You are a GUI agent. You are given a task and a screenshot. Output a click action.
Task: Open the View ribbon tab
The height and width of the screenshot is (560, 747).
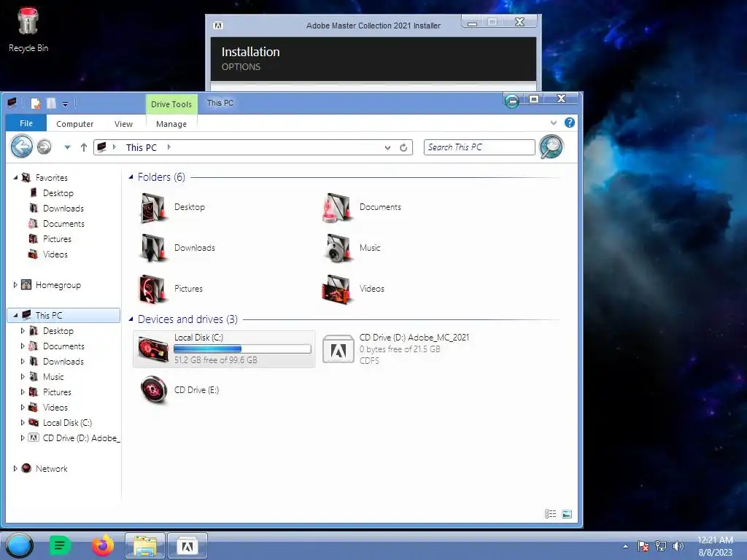point(123,124)
